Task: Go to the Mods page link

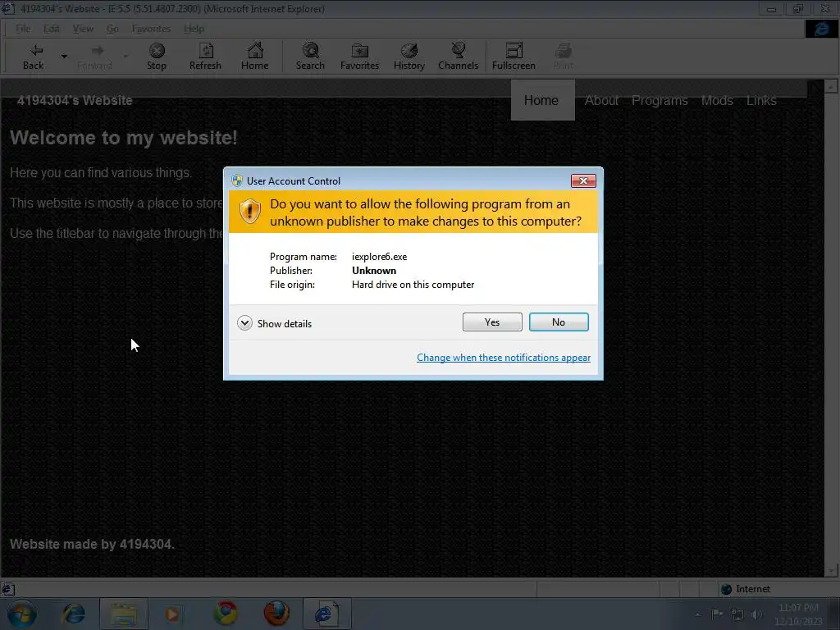Action: coord(717,100)
